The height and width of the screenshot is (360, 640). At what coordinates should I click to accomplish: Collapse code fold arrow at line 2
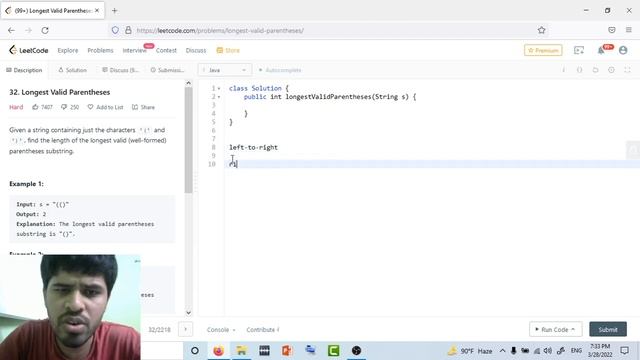point(219,97)
